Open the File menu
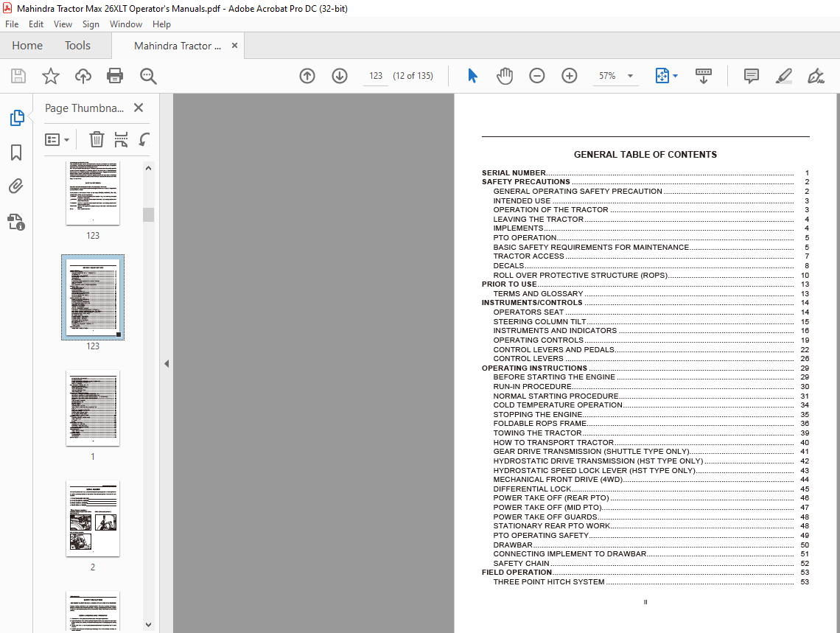Screen dimensions: 840x633 [12, 24]
